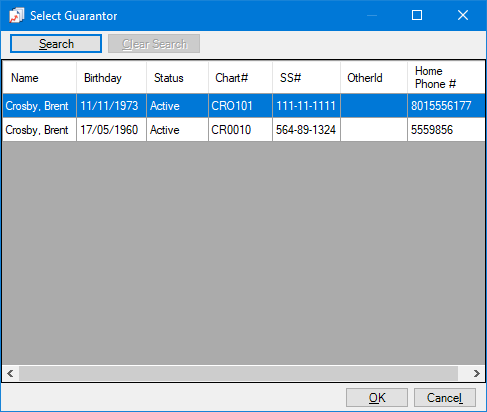Maximize the Select Guarantor window
Viewport: 487px width, 412px height.
(417, 15)
